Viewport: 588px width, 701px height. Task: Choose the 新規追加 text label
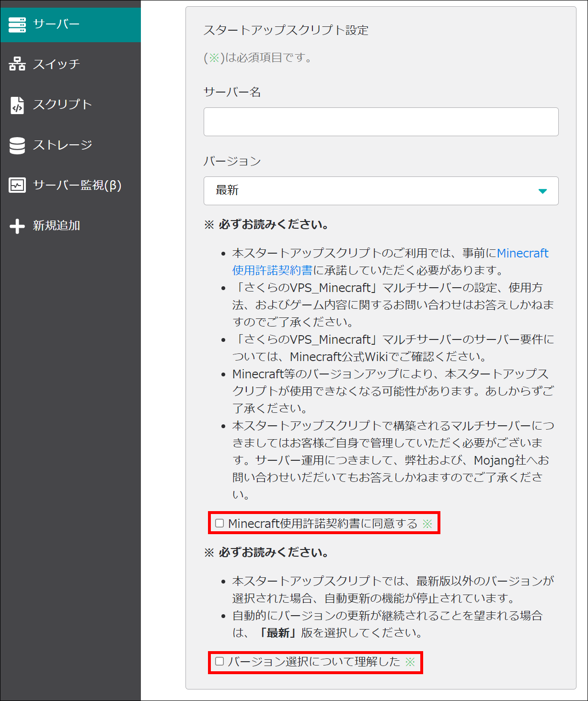click(x=56, y=225)
